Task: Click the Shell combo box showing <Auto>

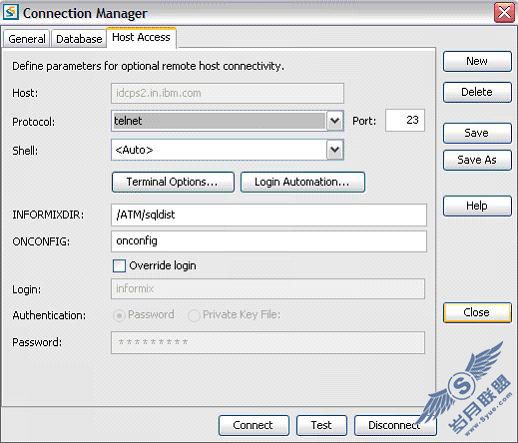Action: [x=227, y=150]
